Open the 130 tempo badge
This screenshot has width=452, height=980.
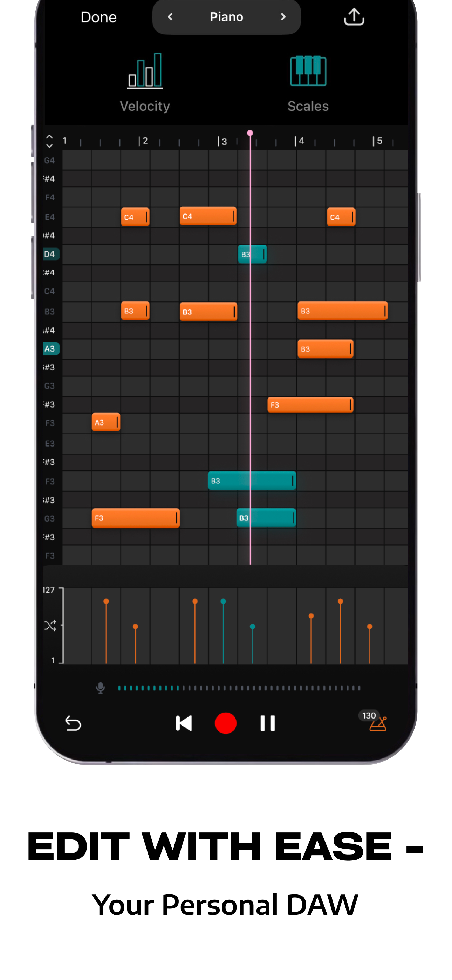pyautogui.click(x=369, y=716)
